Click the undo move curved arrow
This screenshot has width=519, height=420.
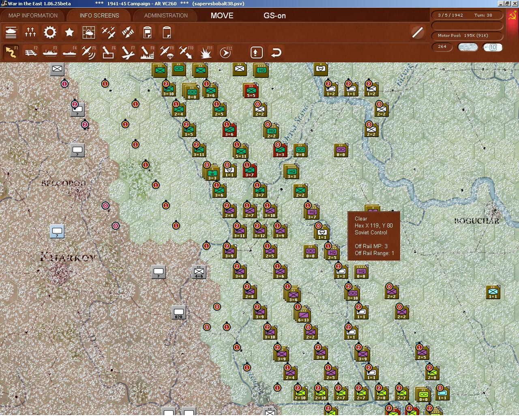coord(276,52)
